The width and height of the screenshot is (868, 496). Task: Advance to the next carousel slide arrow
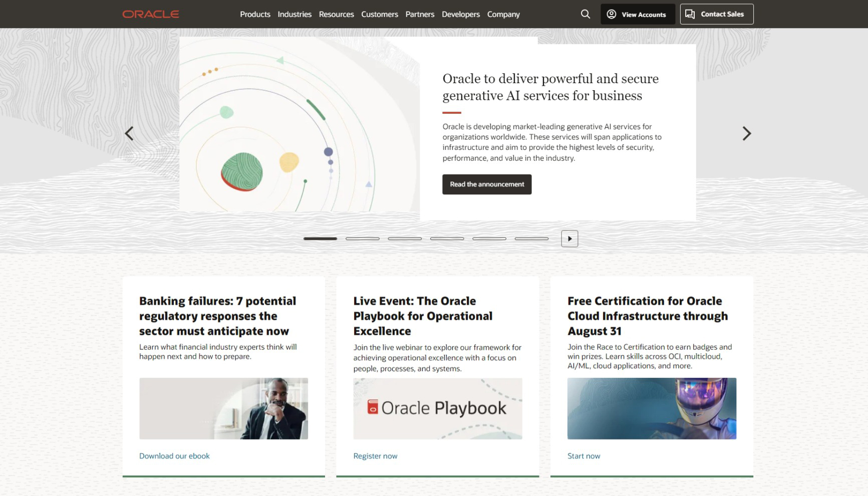click(x=746, y=134)
